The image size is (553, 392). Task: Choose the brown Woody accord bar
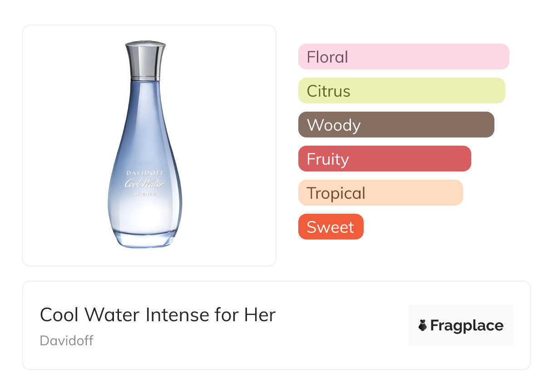pos(396,125)
